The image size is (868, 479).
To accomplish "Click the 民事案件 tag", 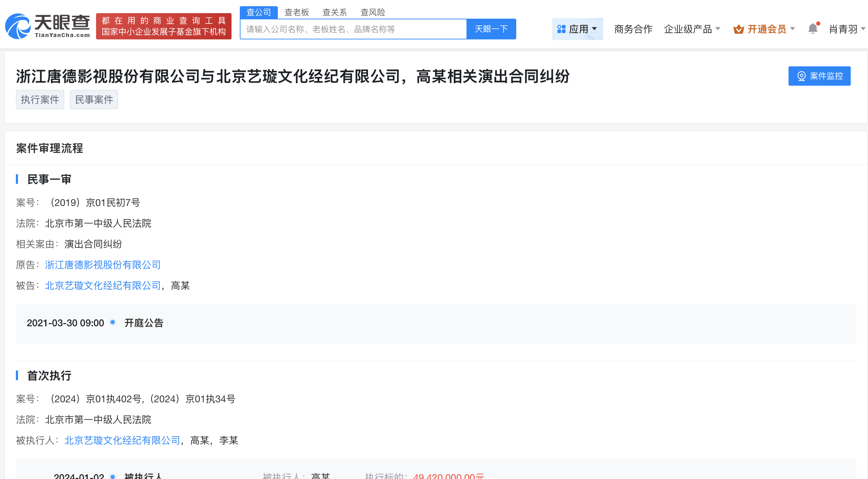I will 94,100.
